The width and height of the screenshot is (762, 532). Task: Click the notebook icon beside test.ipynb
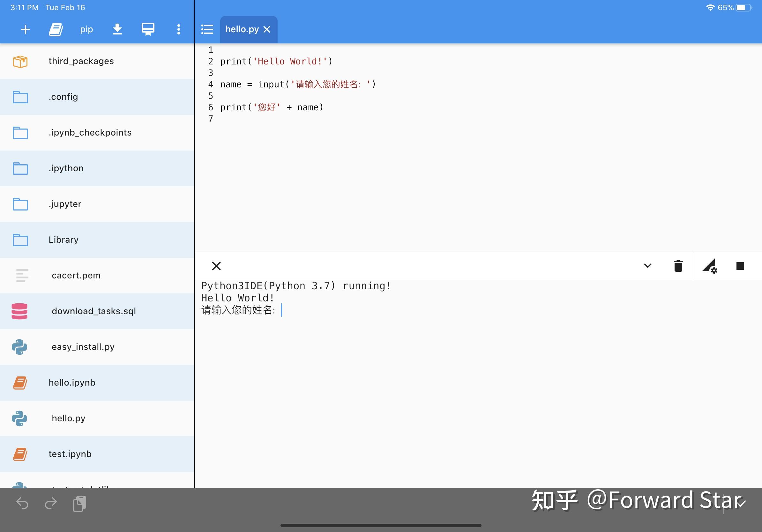click(x=20, y=454)
